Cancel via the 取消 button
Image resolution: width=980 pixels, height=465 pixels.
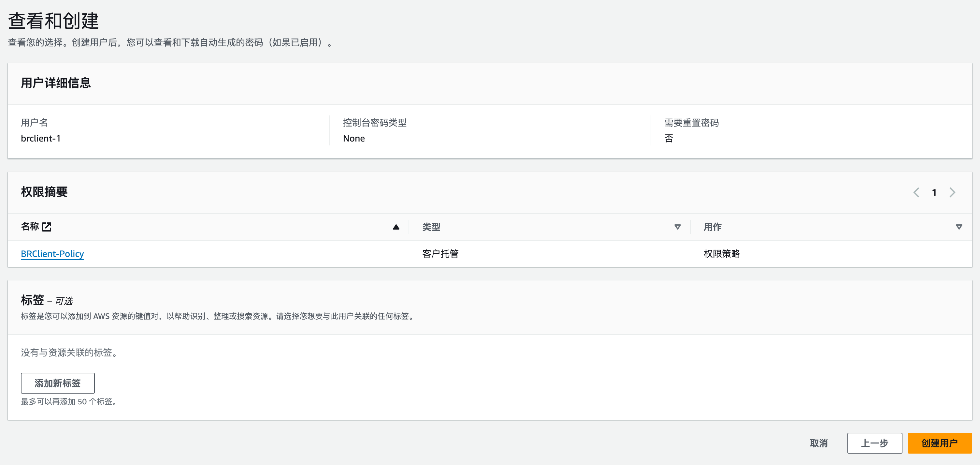click(819, 443)
